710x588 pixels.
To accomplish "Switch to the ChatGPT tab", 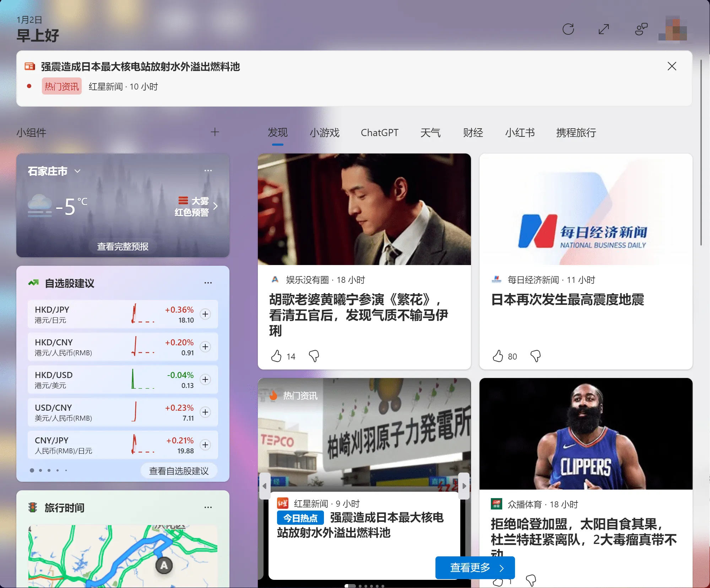I will coord(379,133).
